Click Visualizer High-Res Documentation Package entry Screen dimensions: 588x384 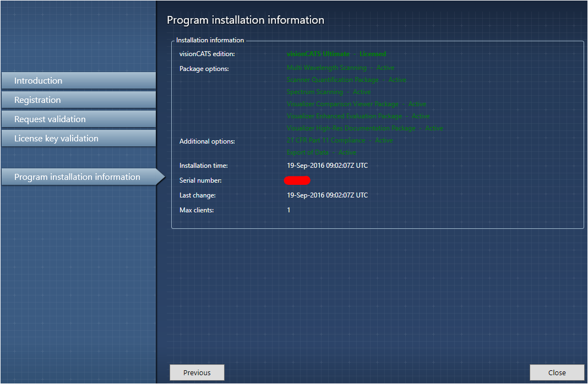(365, 128)
